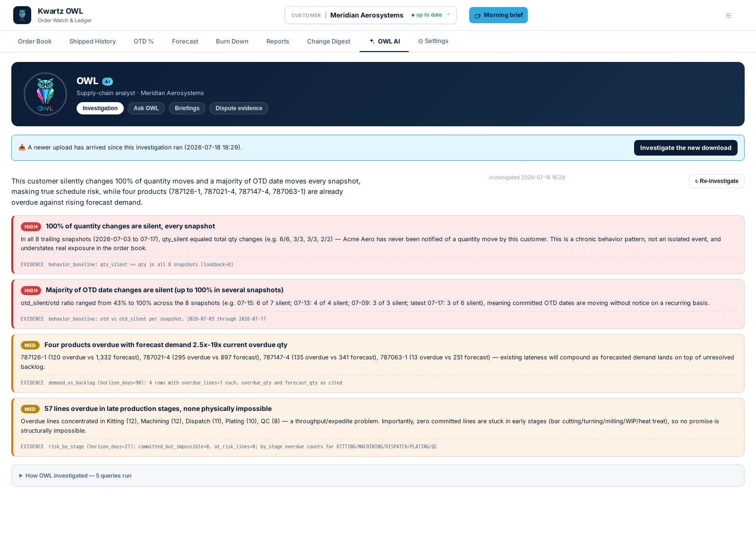This screenshot has height=558, width=756.
Task: Click title '100% of quantity changes are silent'
Action: pyautogui.click(x=130, y=226)
